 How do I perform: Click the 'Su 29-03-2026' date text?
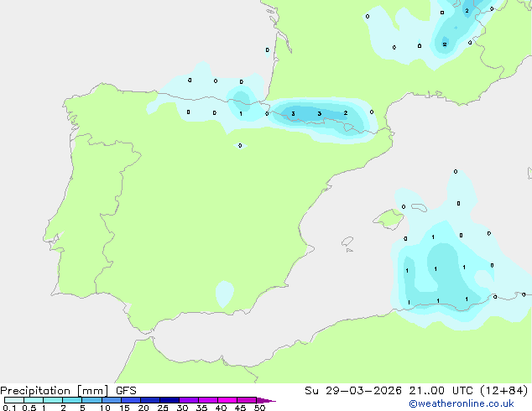point(353,391)
